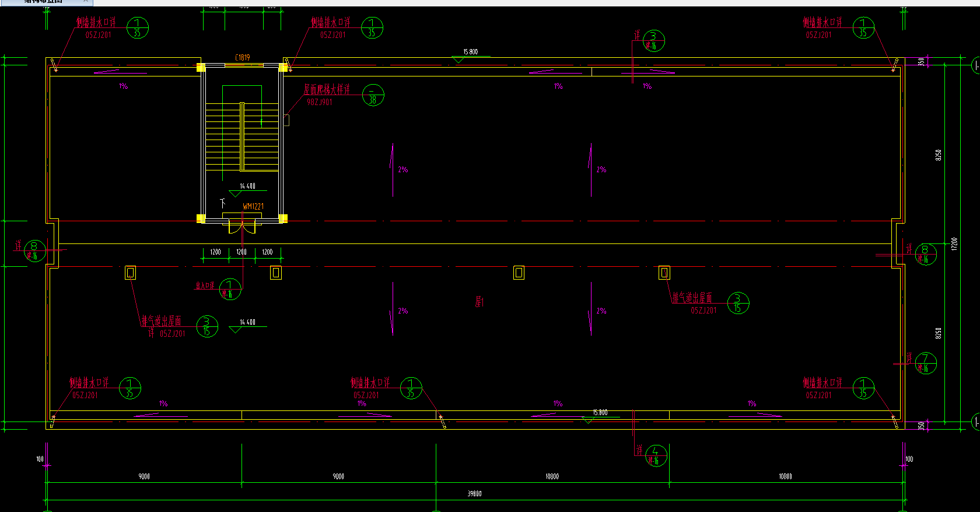Screen dimensions: 980x512
Task: Select the bottom-middle 侧墙排水口详 drain annotation
Action: click(370, 382)
